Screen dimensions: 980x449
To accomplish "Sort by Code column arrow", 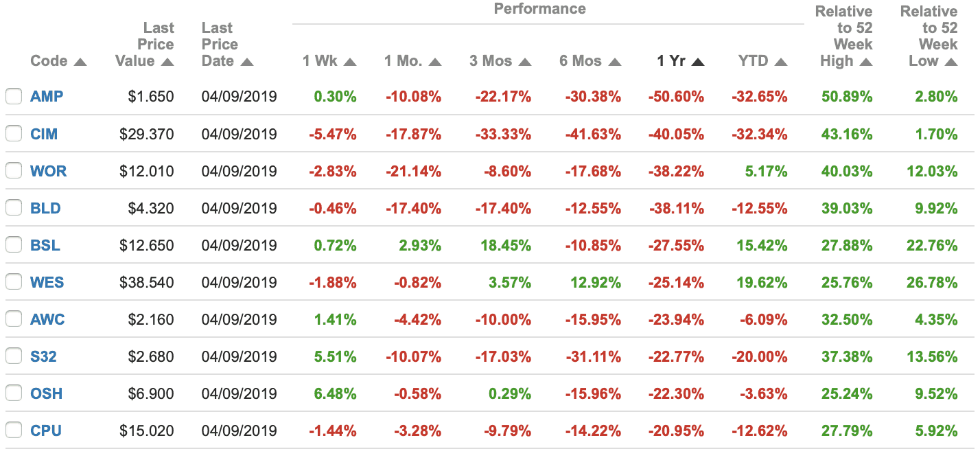I will (80, 62).
